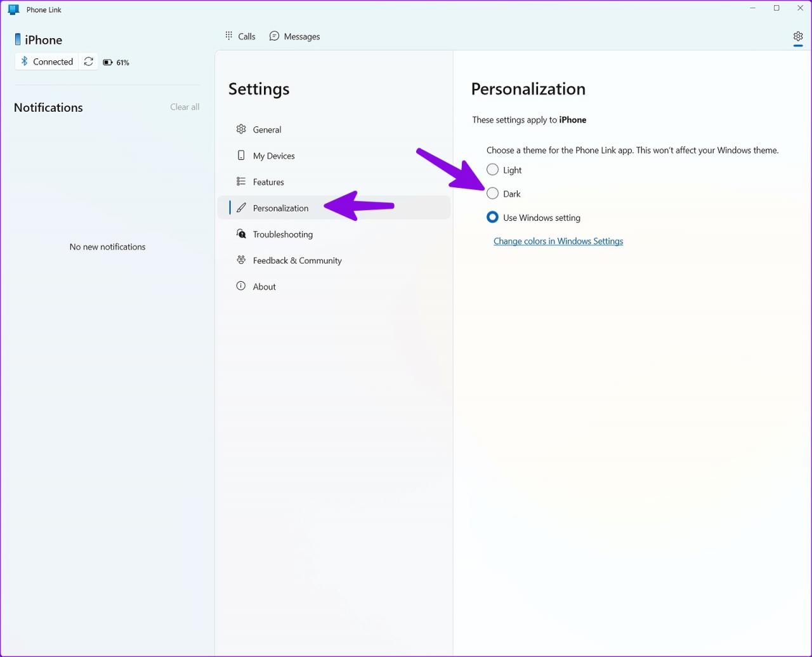Select the Light theme radio button
Viewport: 812px width, 657px height.
click(x=492, y=169)
